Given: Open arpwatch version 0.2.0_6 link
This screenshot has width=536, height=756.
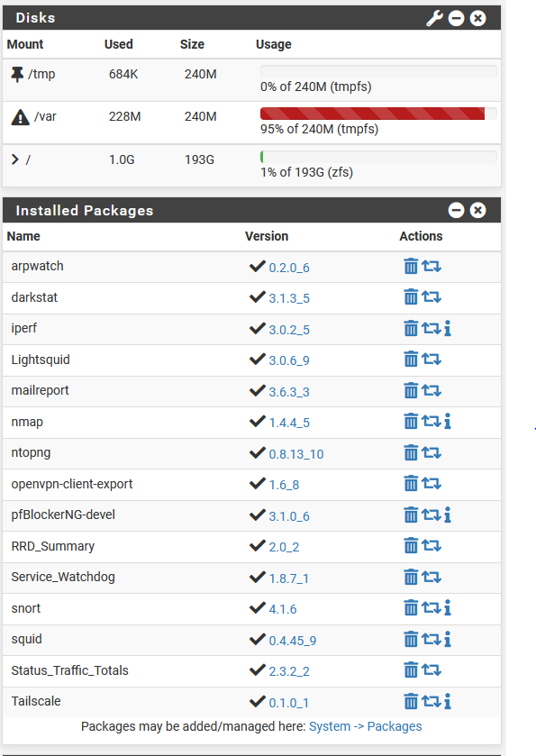Looking at the screenshot, I should coord(289,268).
